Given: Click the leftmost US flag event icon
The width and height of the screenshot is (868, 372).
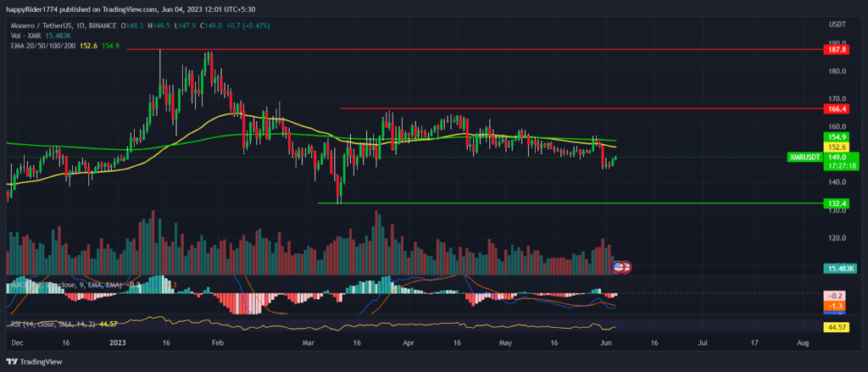Looking at the screenshot, I should point(619,268).
